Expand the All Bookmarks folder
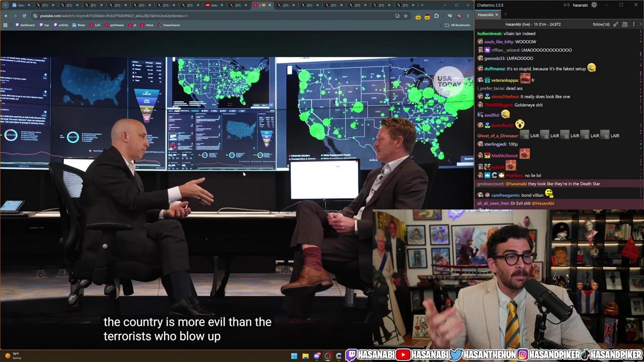644x362 pixels. (x=458, y=25)
